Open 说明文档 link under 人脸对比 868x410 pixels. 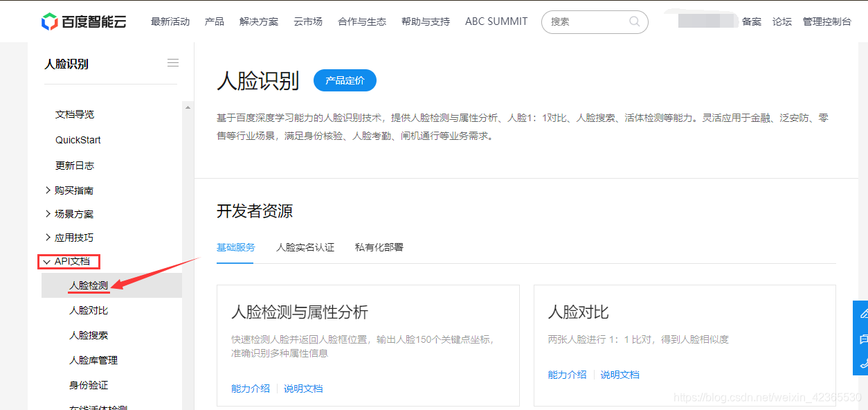(x=620, y=374)
